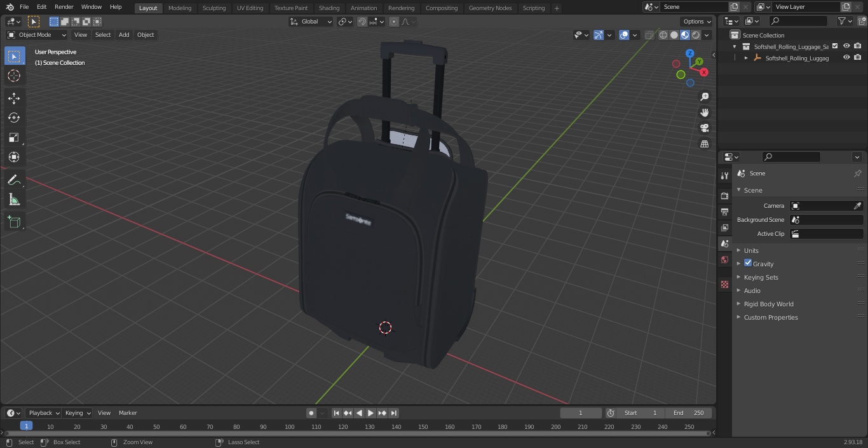The image size is (868, 448).
Task: Click the Options button in viewport header
Action: (696, 22)
